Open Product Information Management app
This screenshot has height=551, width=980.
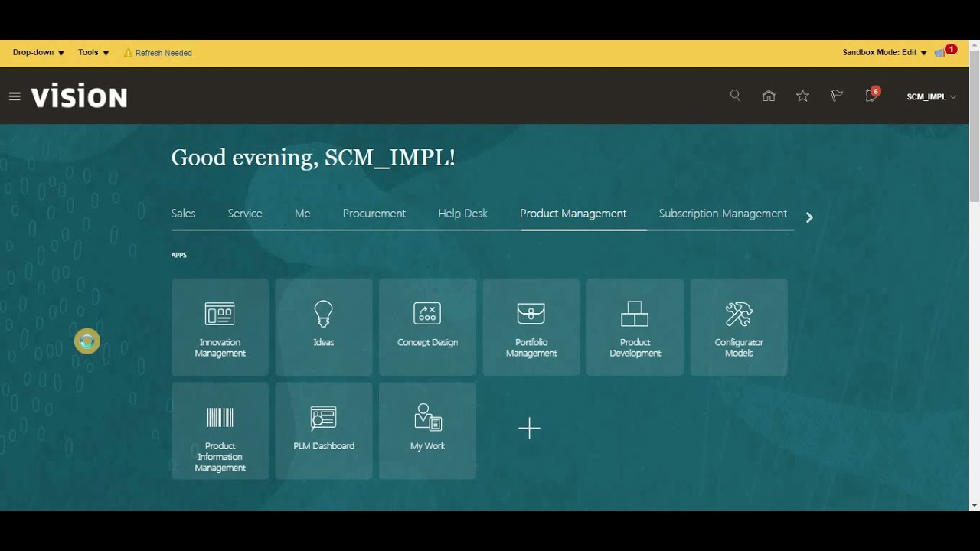220,431
